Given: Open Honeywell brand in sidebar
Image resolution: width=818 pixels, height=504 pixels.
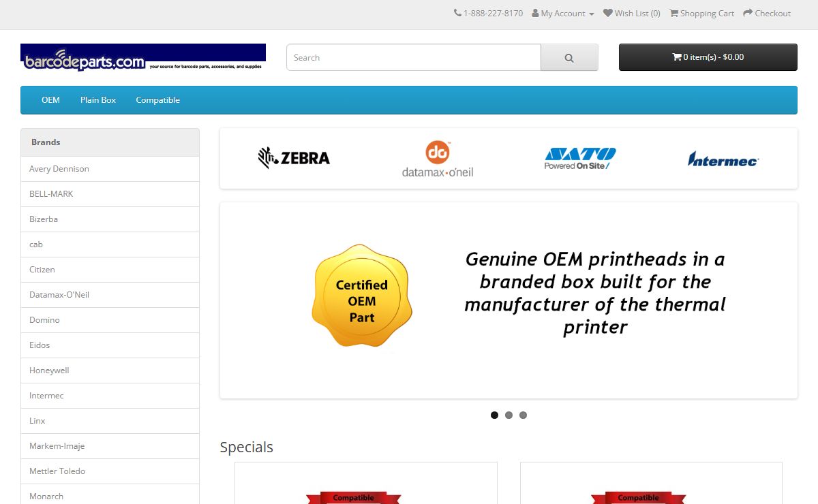Looking at the screenshot, I should [110, 371].
